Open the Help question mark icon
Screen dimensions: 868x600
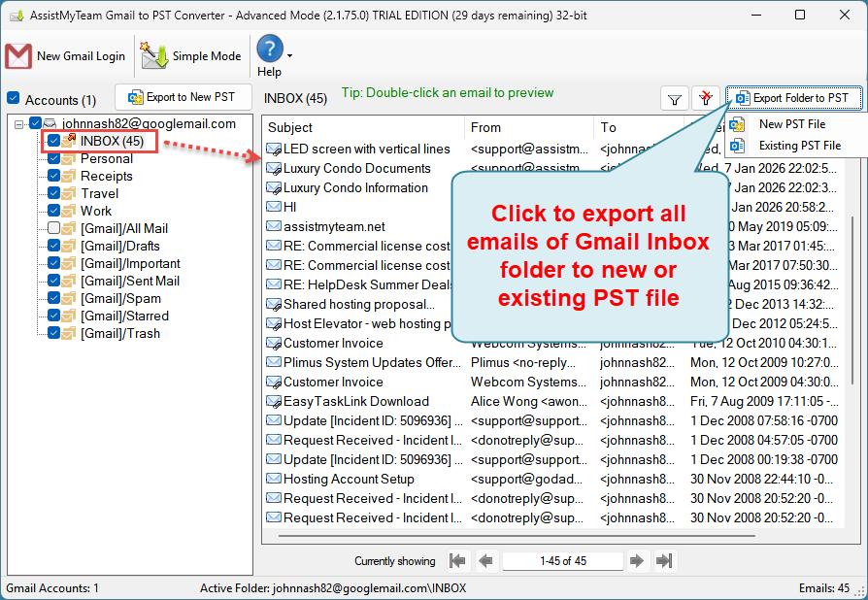click(x=270, y=49)
